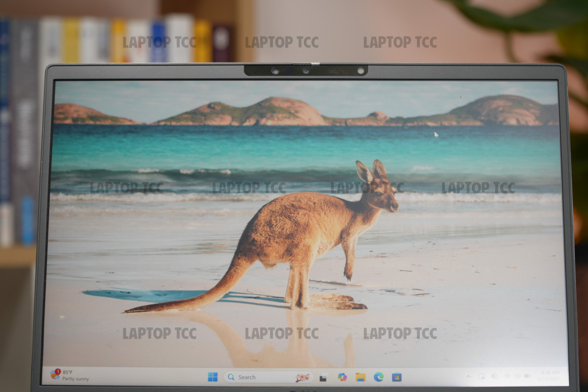The width and height of the screenshot is (588, 392).
Task: Click the speaker volume icon
Action: tap(517, 376)
